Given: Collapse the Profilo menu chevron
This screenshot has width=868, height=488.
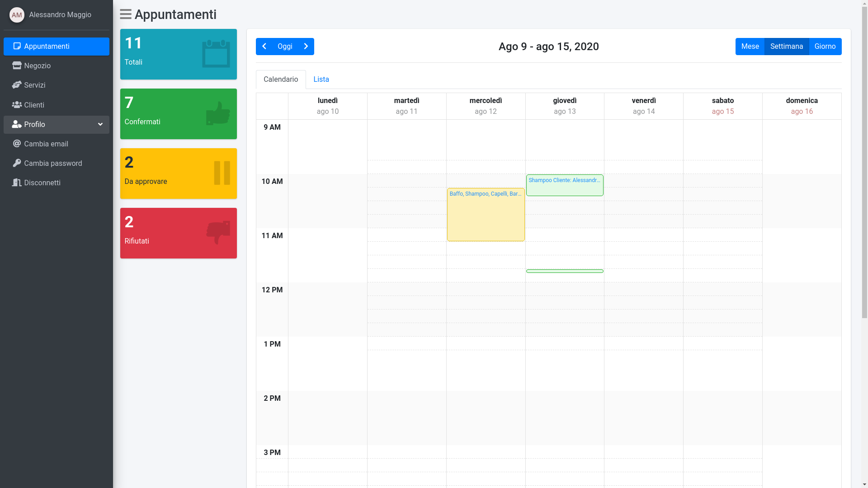Looking at the screenshot, I should 100,124.
